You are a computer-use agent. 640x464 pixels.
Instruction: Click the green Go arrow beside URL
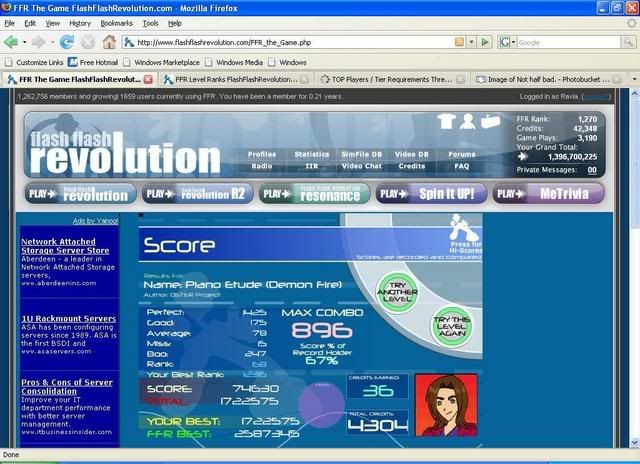(x=484, y=42)
